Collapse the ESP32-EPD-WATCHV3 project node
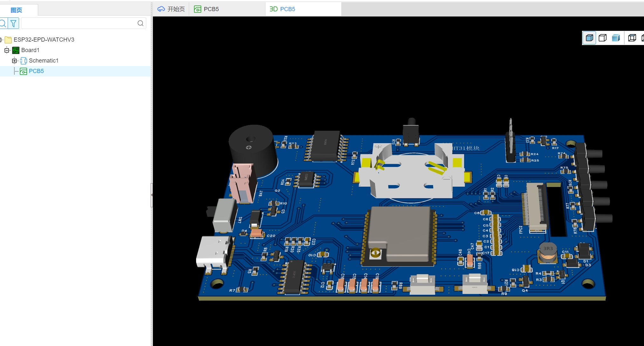This screenshot has width=644, height=346. (1, 40)
